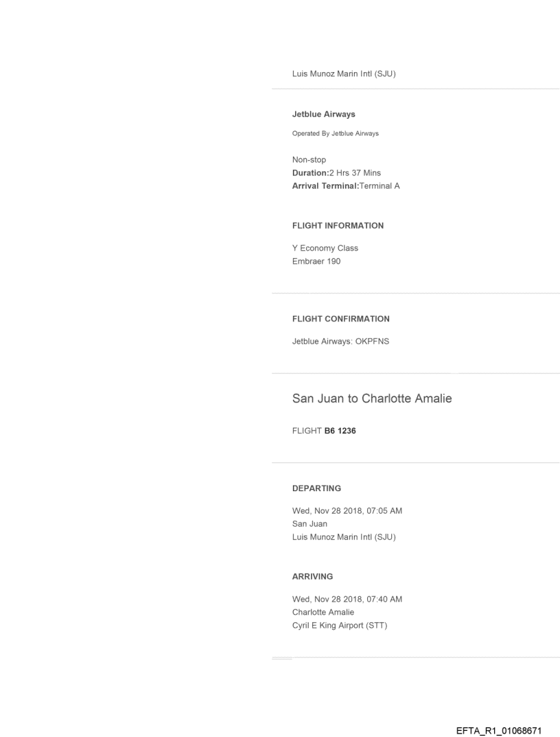The width and height of the screenshot is (560, 737).
Task: Select the Y Economy Class text
Action: [325, 248]
